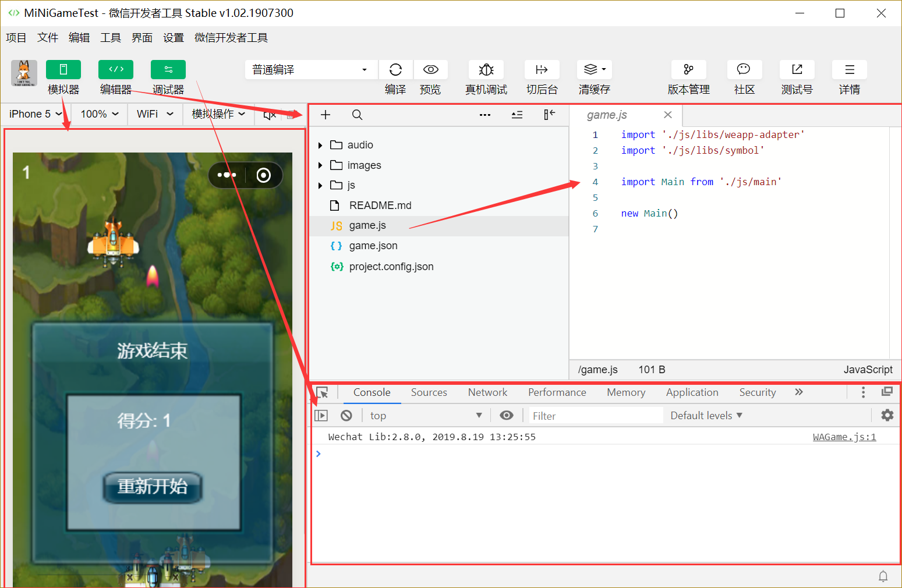This screenshot has width=902, height=588.
Task: Open the 100% zoom dropdown
Action: click(100, 114)
